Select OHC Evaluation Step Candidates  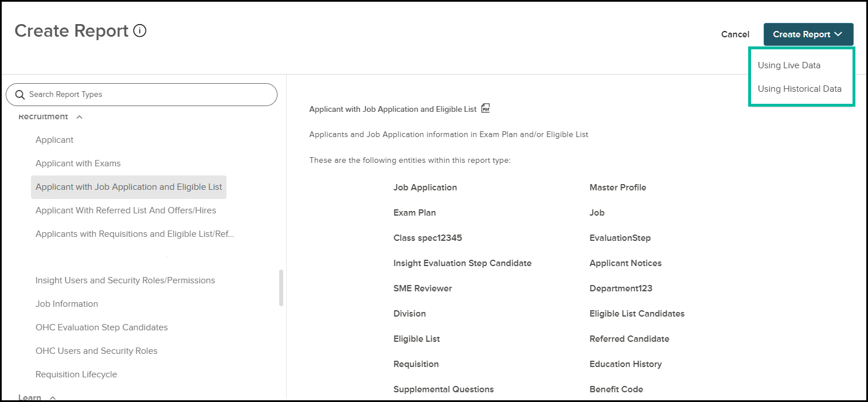point(101,327)
